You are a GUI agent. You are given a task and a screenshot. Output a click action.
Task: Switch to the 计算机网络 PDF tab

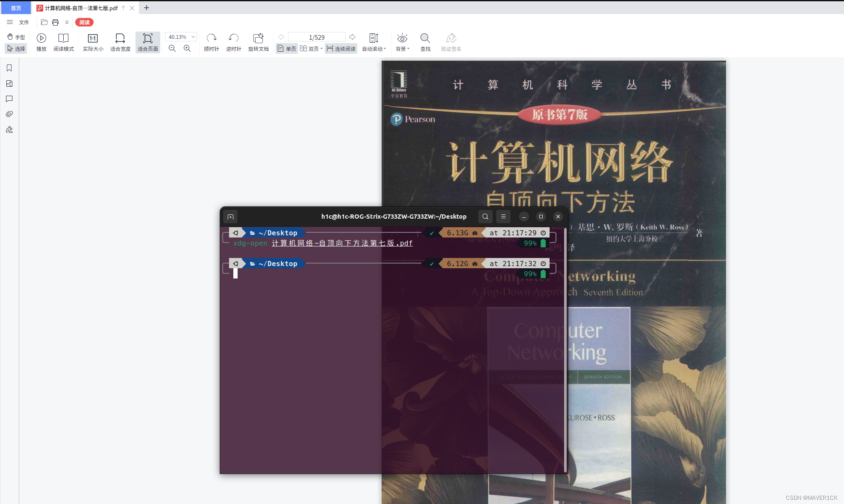pyautogui.click(x=81, y=8)
